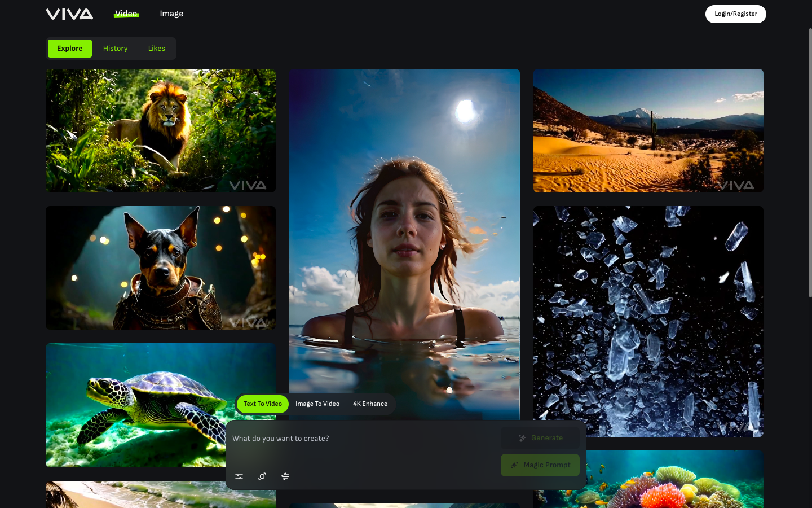Select the Text To Video mode

[263, 404]
